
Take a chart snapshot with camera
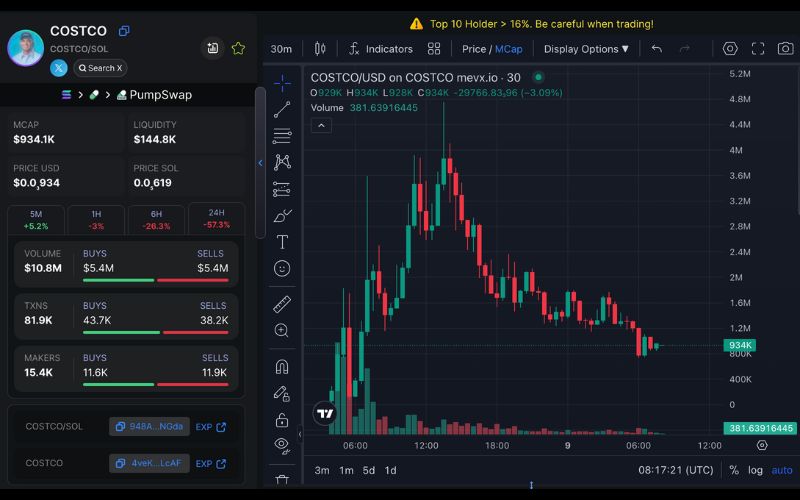tap(785, 48)
